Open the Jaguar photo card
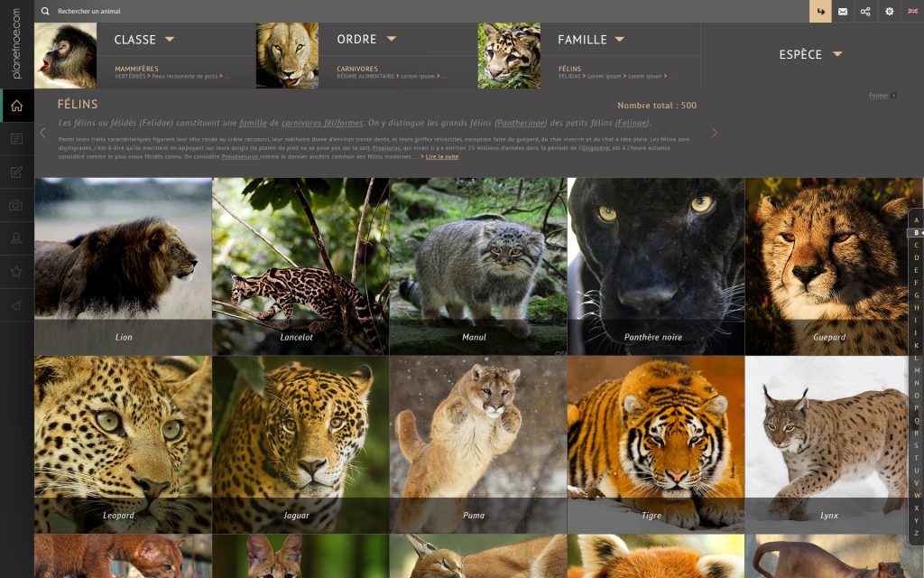This screenshot has width=924, height=578. coord(300,444)
